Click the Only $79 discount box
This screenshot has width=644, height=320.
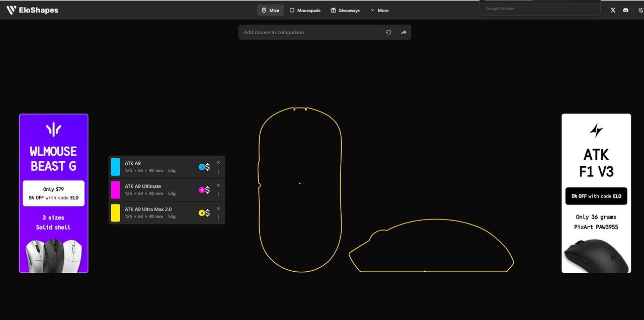(53, 193)
